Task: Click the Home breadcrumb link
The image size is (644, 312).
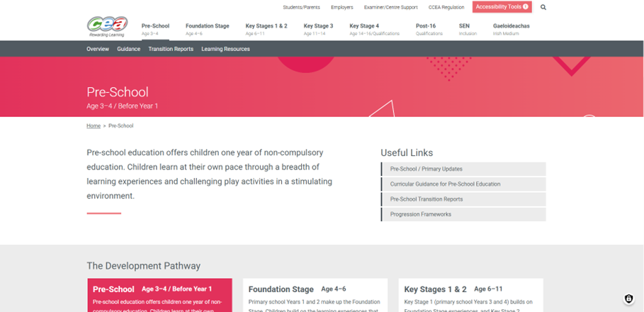Action: [94, 126]
